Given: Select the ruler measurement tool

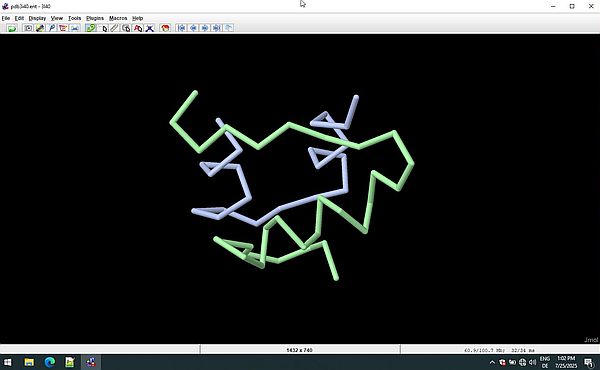Looking at the screenshot, I should (114, 28).
